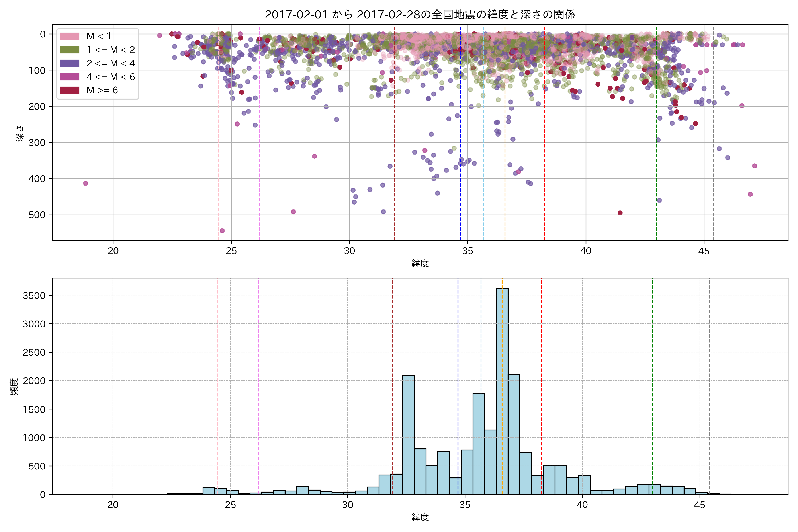
Task: Click the 3500 tick label on histogram axis
Action: (34, 295)
